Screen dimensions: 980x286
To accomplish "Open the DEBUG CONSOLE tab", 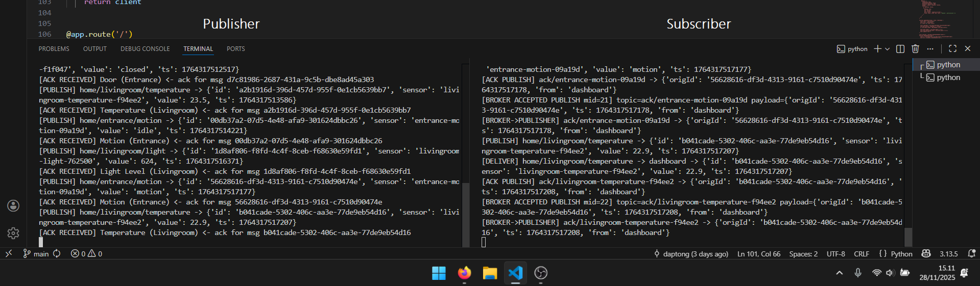I will click(145, 49).
